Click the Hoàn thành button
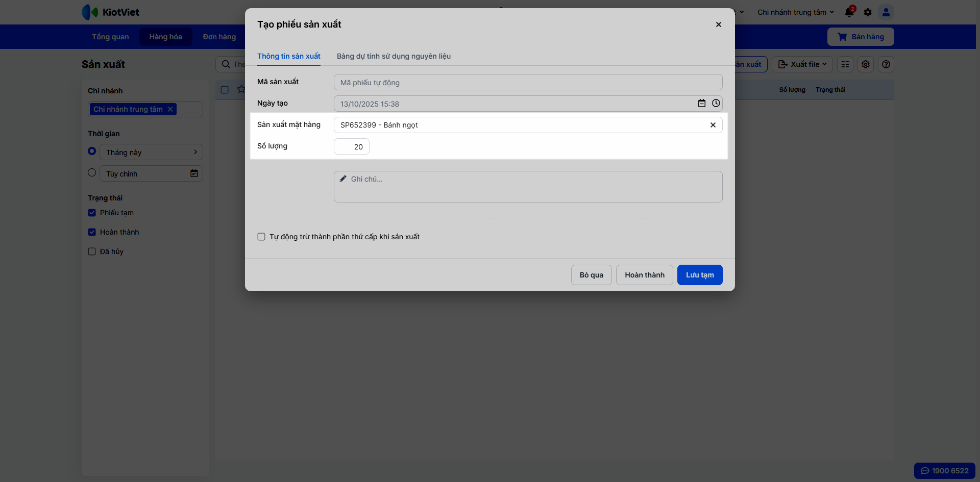The height and width of the screenshot is (482, 980). pos(645,275)
